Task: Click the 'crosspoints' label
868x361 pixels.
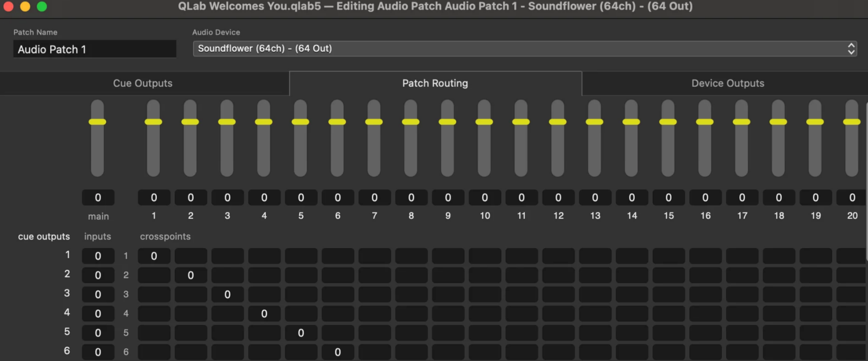Action: (165, 237)
